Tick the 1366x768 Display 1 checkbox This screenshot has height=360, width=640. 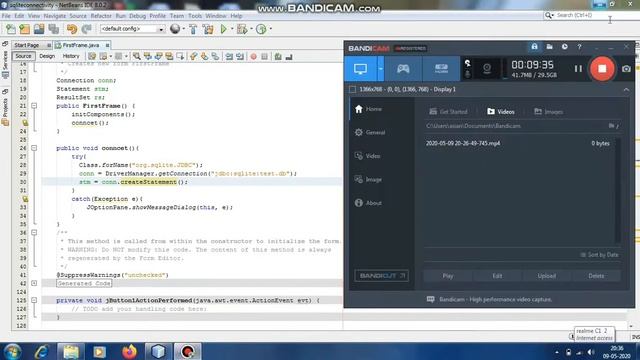click(x=352, y=89)
